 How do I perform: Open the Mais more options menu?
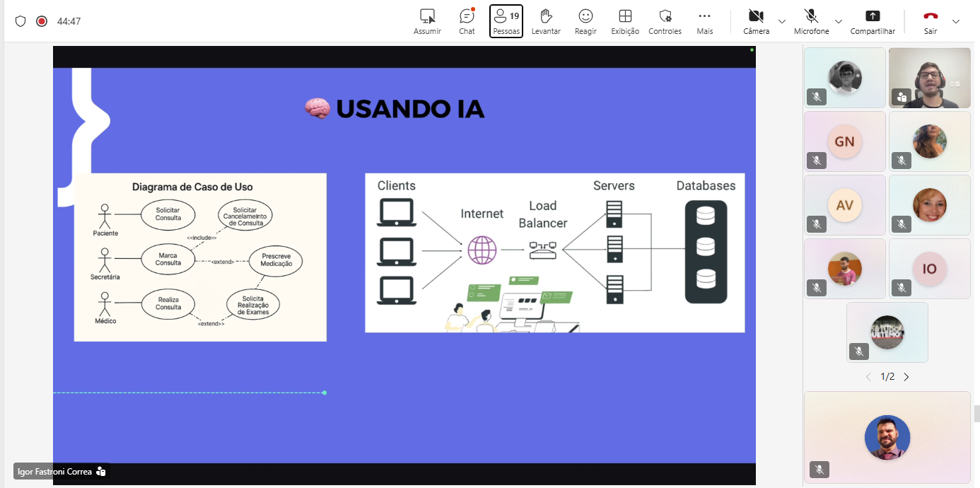coord(704,21)
